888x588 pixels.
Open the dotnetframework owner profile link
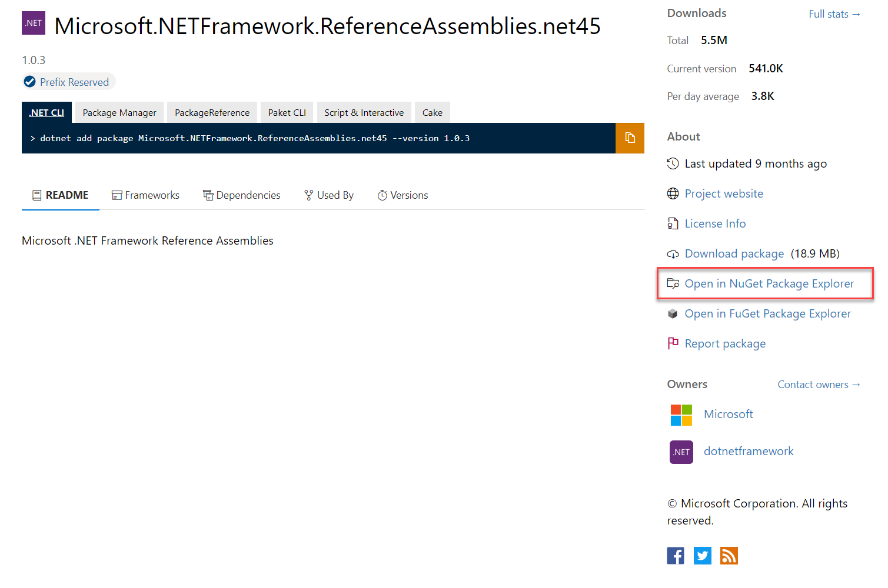point(749,451)
